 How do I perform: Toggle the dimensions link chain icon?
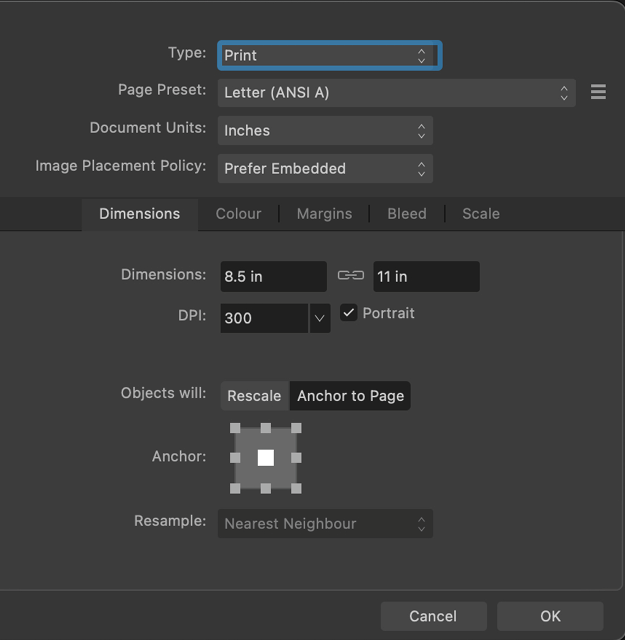(x=350, y=276)
